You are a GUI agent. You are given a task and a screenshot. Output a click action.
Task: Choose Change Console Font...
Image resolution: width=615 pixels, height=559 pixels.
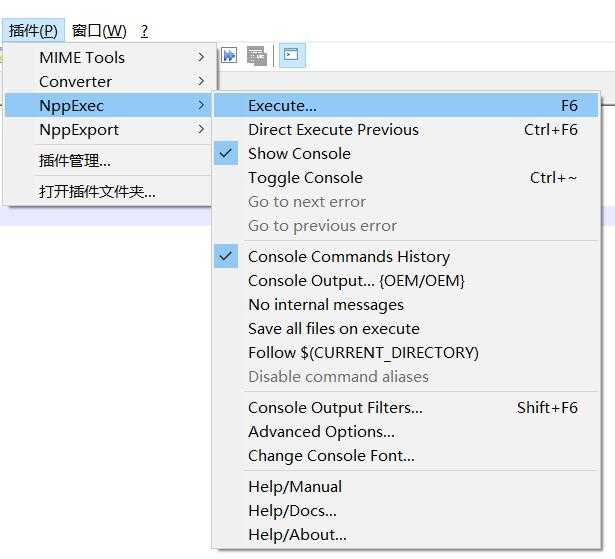[x=406, y=456]
